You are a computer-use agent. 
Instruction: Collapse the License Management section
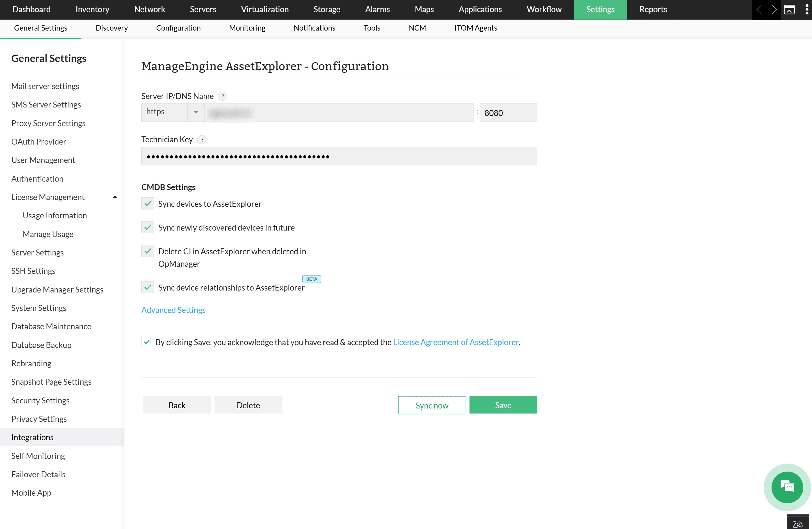115,197
